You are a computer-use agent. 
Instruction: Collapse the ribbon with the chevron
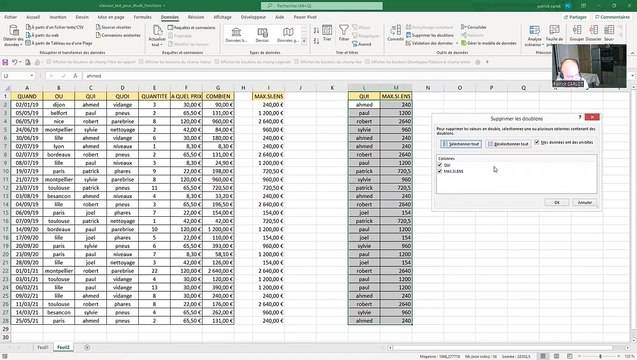[633, 53]
